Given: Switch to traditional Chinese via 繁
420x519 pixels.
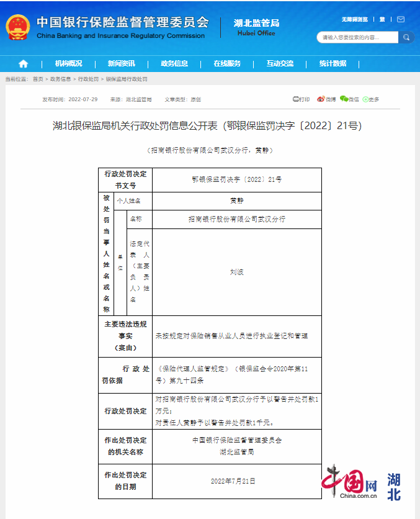Looking at the screenshot, I should (x=382, y=19).
